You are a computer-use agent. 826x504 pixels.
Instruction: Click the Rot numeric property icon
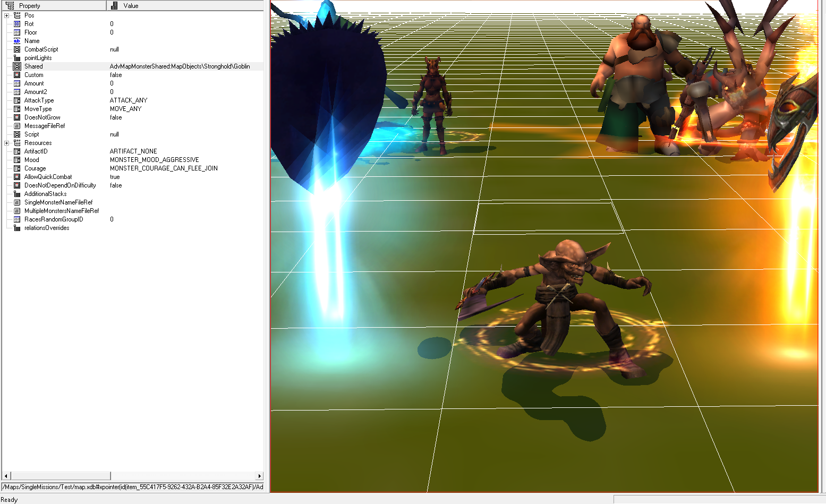[x=17, y=24]
